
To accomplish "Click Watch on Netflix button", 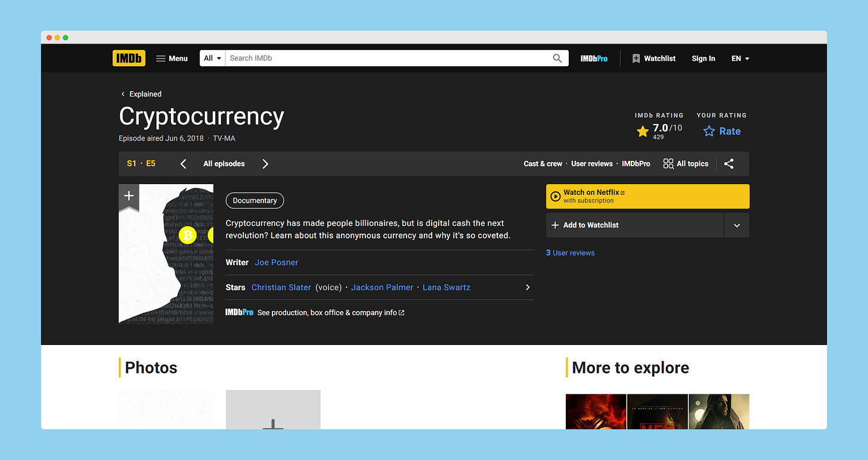I will click(x=647, y=197).
